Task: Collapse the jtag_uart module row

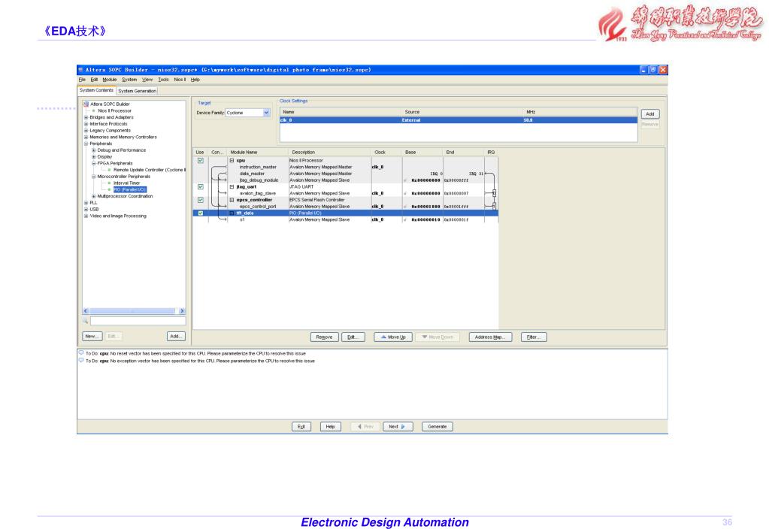Action: pos(232,187)
